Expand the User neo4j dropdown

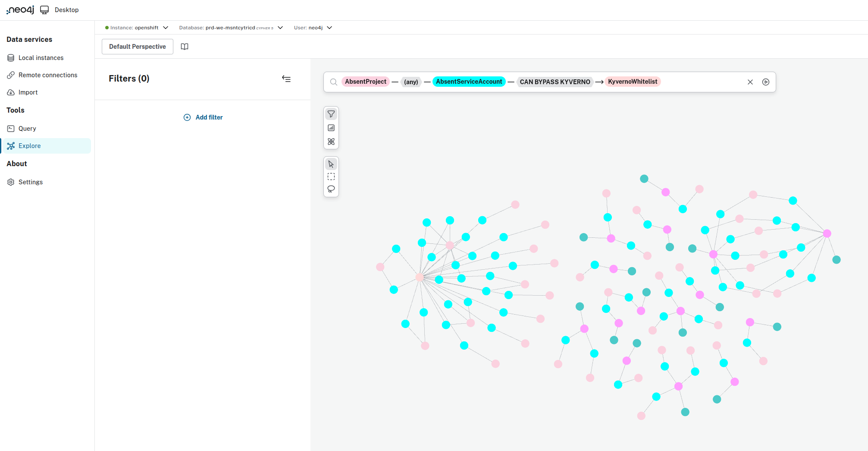(x=329, y=28)
